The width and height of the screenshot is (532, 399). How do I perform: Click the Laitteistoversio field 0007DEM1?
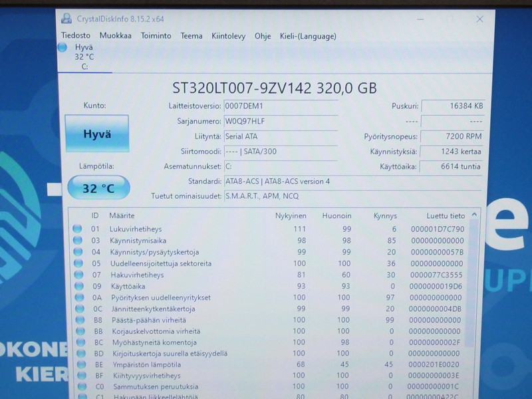click(281, 106)
